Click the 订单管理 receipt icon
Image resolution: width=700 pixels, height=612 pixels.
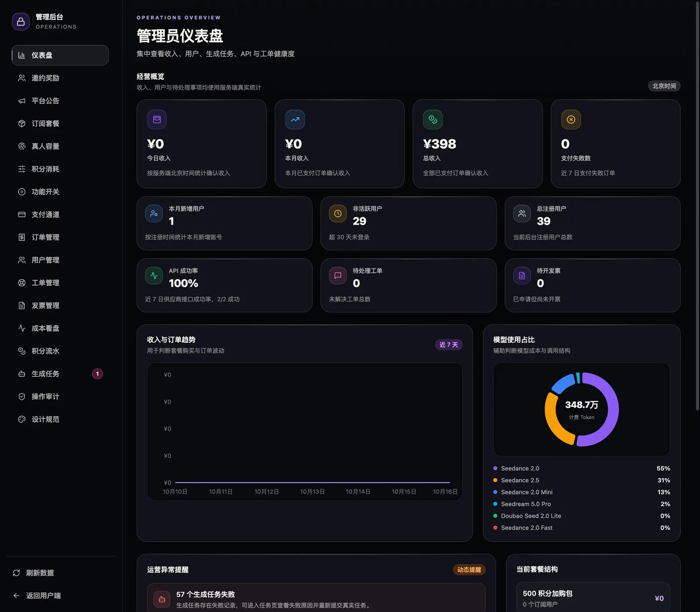pyautogui.click(x=21, y=237)
